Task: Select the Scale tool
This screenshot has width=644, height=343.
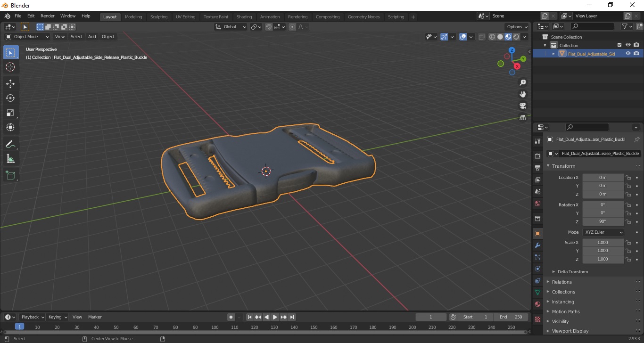Action: click(10, 113)
